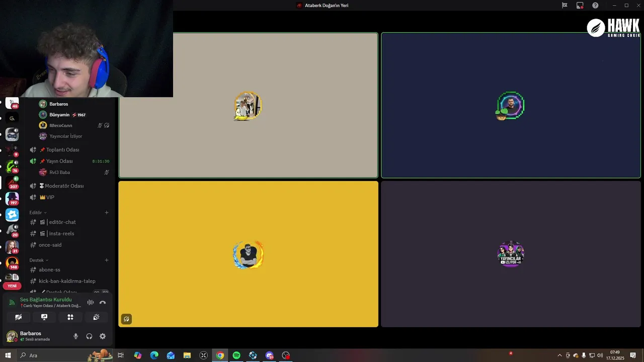
Task: Open server with 9 notification badge
Action: tap(12, 150)
